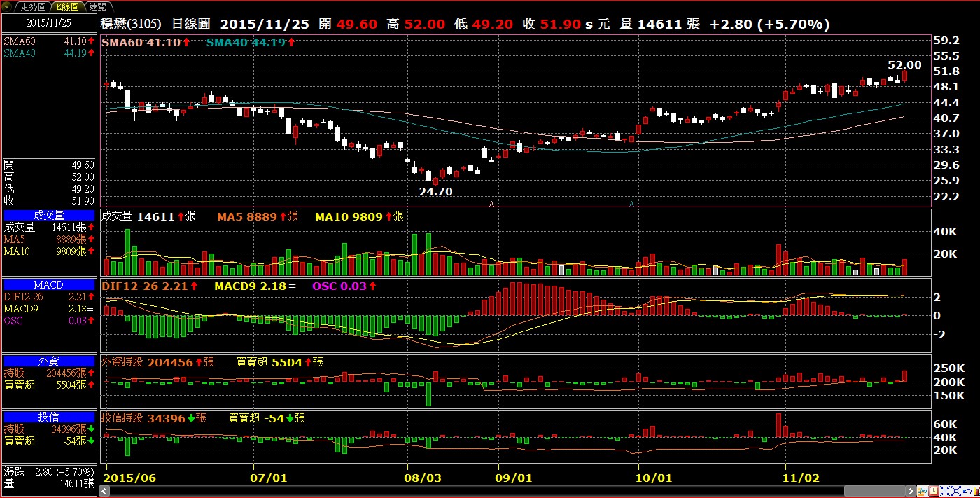Image resolution: width=980 pixels, height=498 pixels.
Task: Click the scroll right arrow button
Action: point(911,491)
